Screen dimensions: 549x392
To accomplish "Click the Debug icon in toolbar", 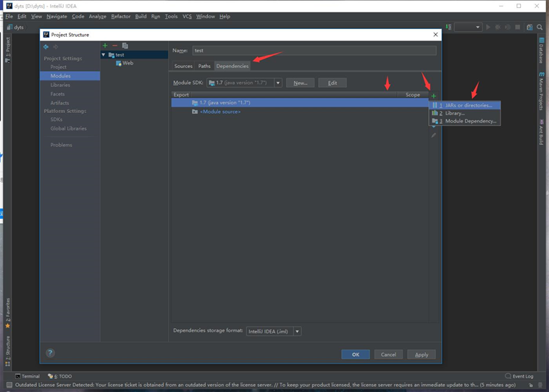I will pyautogui.click(x=498, y=28).
